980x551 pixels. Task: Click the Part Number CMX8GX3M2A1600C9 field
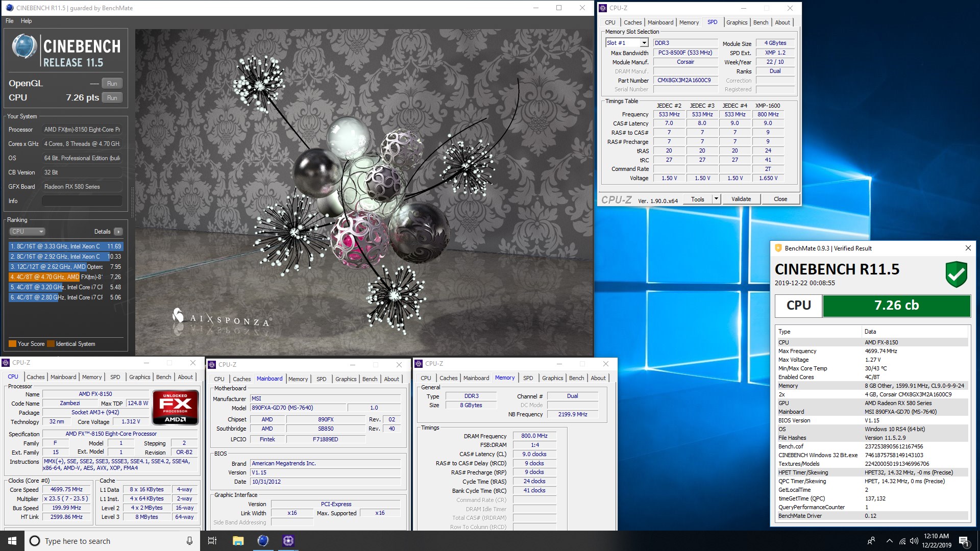click(x=685, y=81)
